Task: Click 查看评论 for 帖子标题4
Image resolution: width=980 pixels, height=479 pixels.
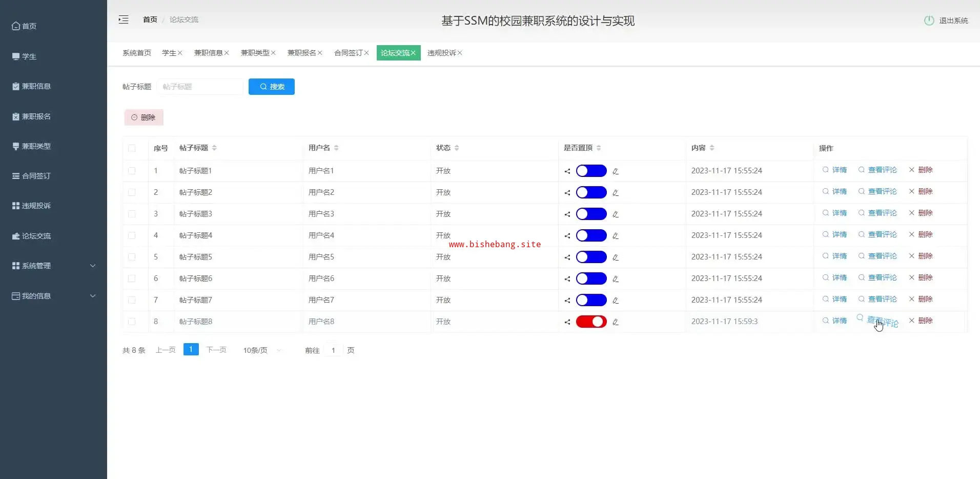Action: (x=882, y=235)
